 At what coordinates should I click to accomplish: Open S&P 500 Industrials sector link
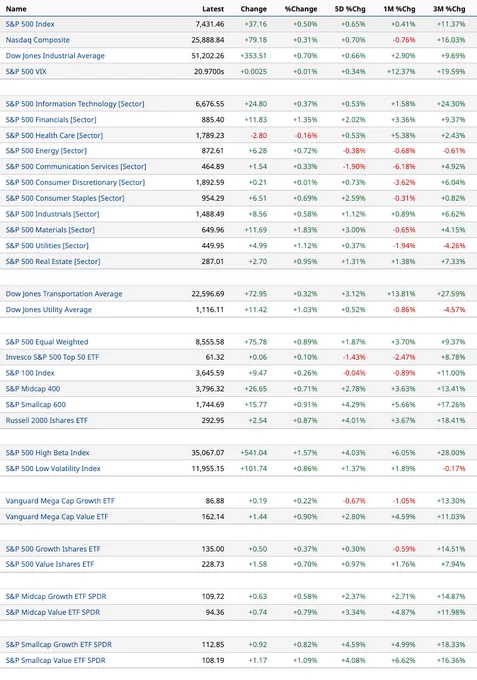coord(52,214)
